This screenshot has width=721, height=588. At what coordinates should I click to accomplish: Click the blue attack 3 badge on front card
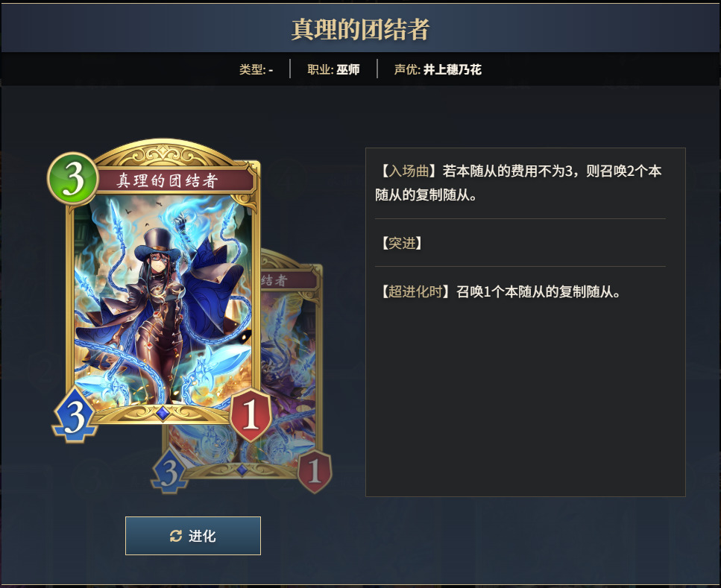point(75,416)
